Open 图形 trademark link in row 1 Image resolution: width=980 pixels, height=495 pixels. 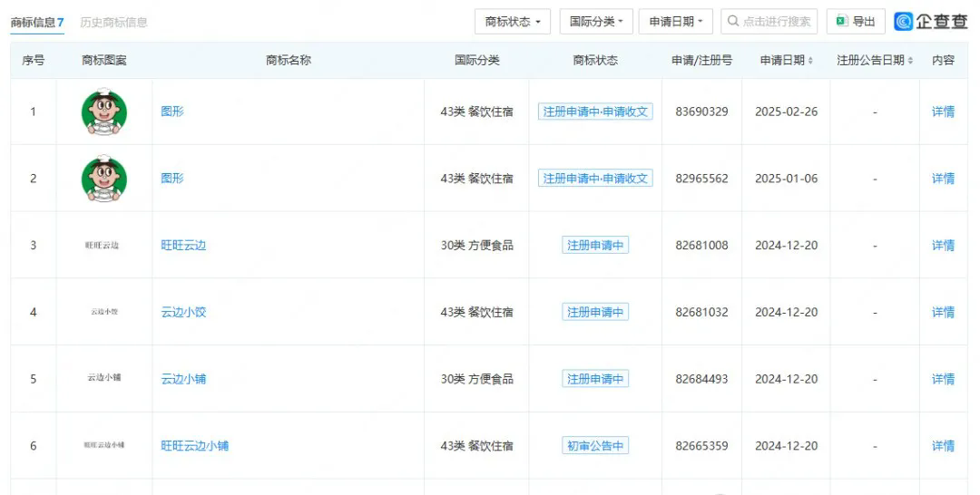click(172, 112)
